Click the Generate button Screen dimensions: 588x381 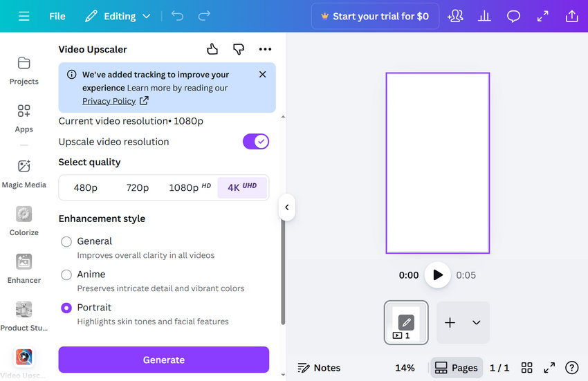point(163,360)
